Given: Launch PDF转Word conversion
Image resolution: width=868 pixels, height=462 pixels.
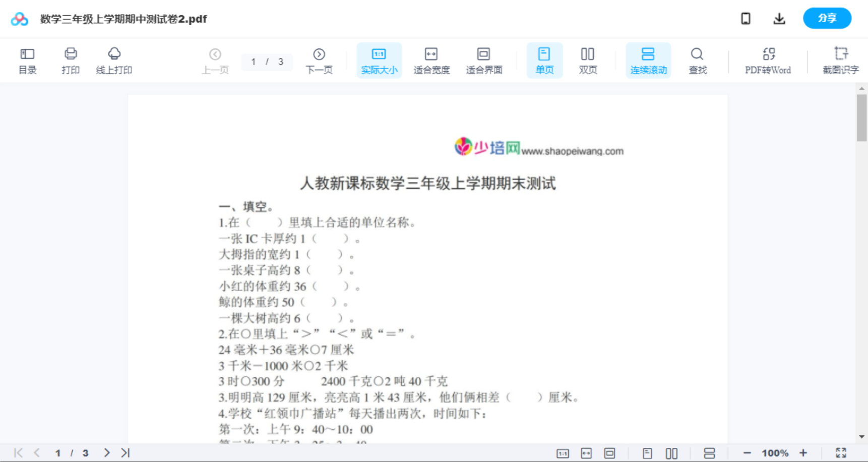Looking at the screenshot, I should click(x=767, y=60).
